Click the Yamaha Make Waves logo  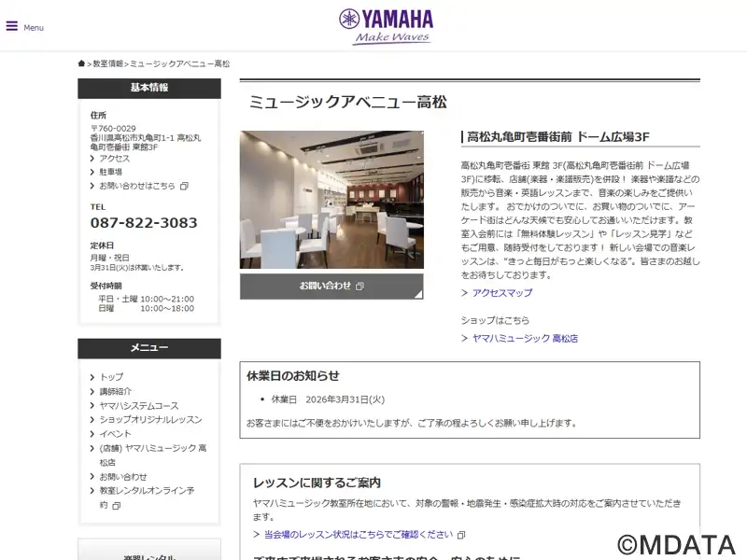tap(386, 27)
